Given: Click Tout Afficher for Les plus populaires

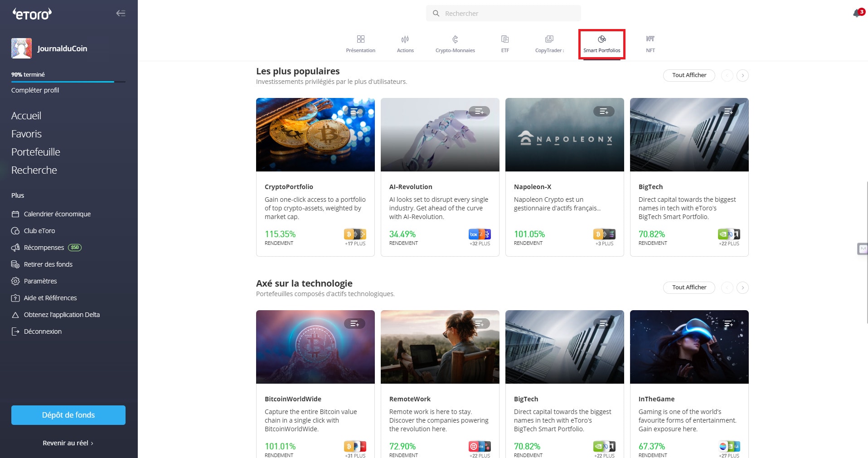Looking at the screenshot, I should tap(689, 75).
